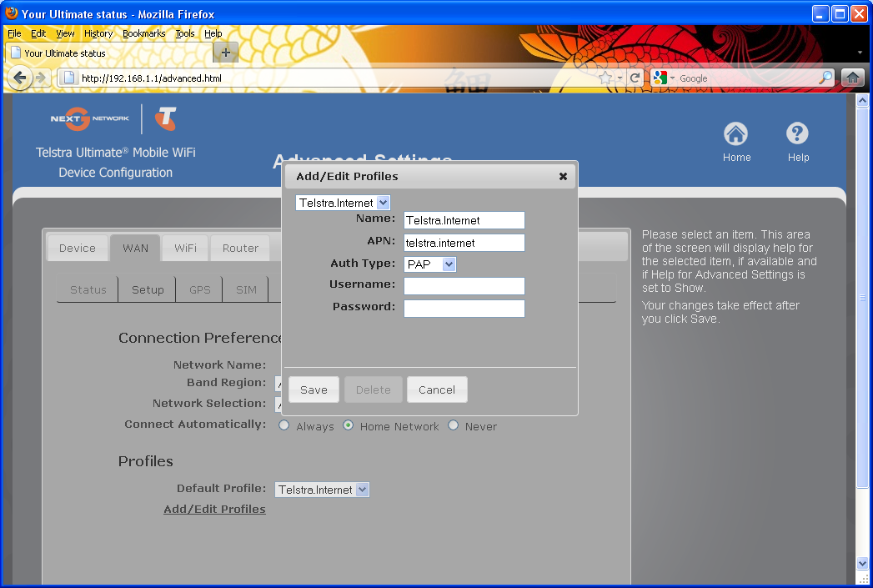
Task: Click the search magnifier icon
Action: click(x=825, y=78)
